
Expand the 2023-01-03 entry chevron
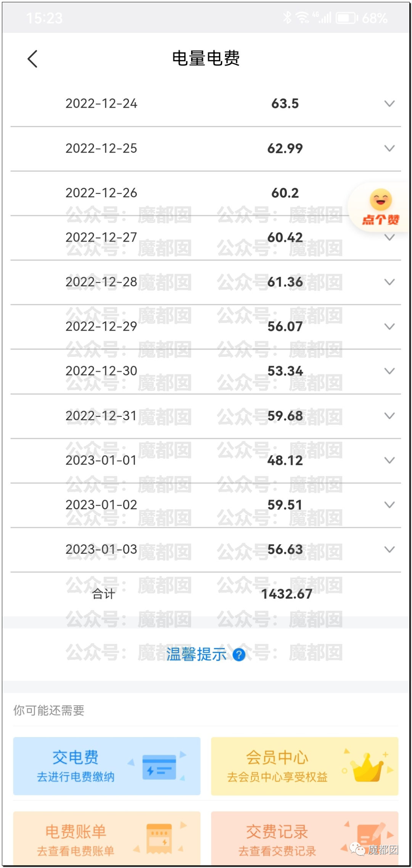click(x=389, y=549)
